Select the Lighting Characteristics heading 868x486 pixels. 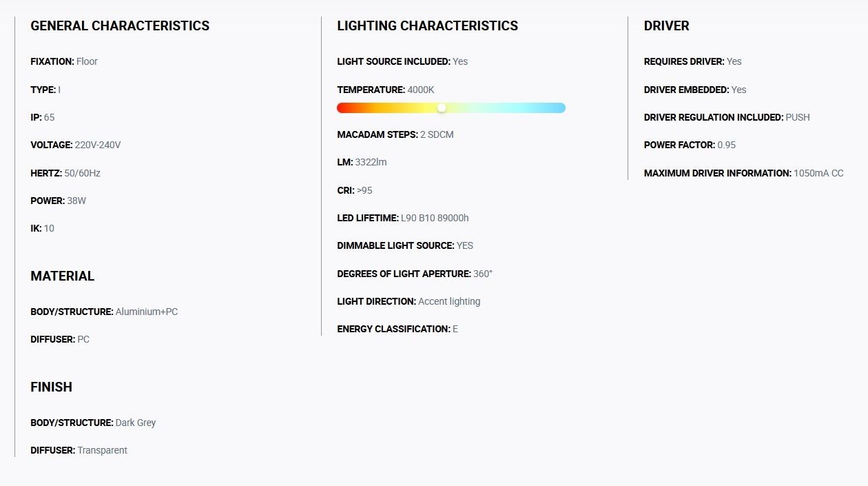[428, 26]
